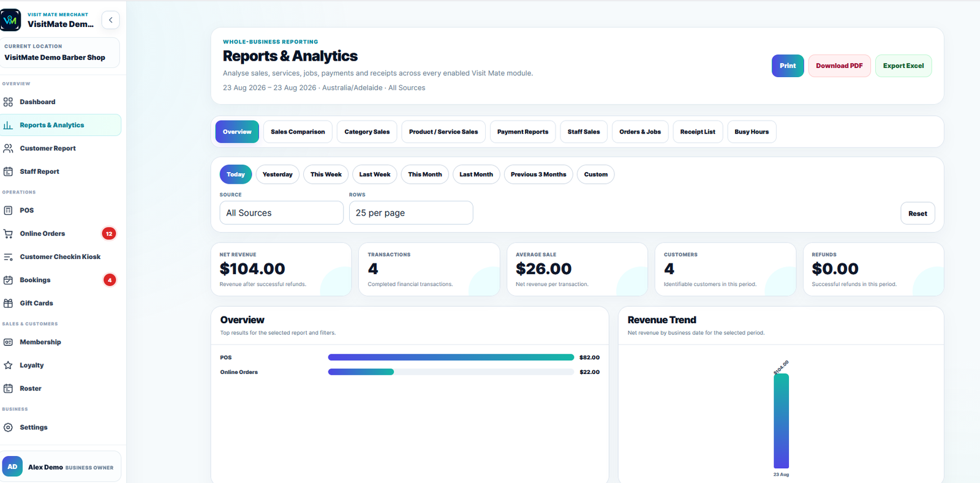Click the Bookings calendar icon

(8, 280)
